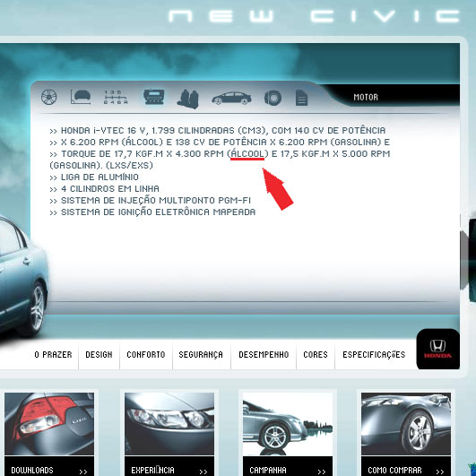476x476 pixels.
Task: Select the Cores menu item
Action: click(316, 355)
